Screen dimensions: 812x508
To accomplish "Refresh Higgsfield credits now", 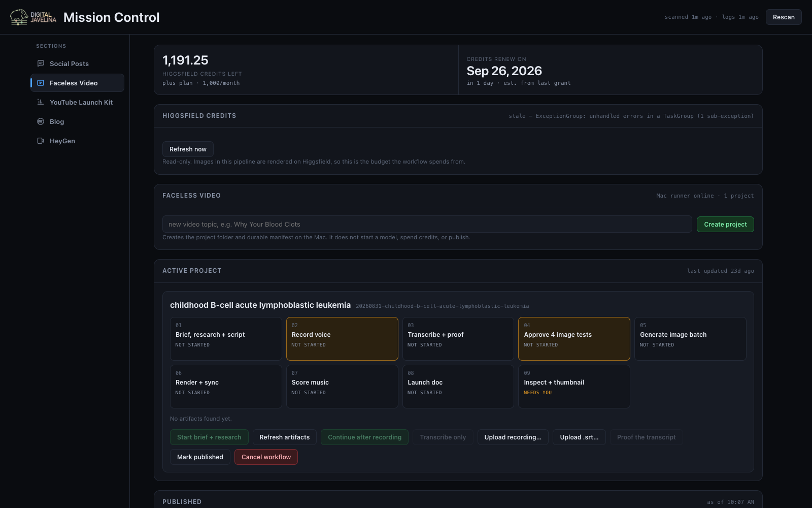I will [x=188, y=149].
